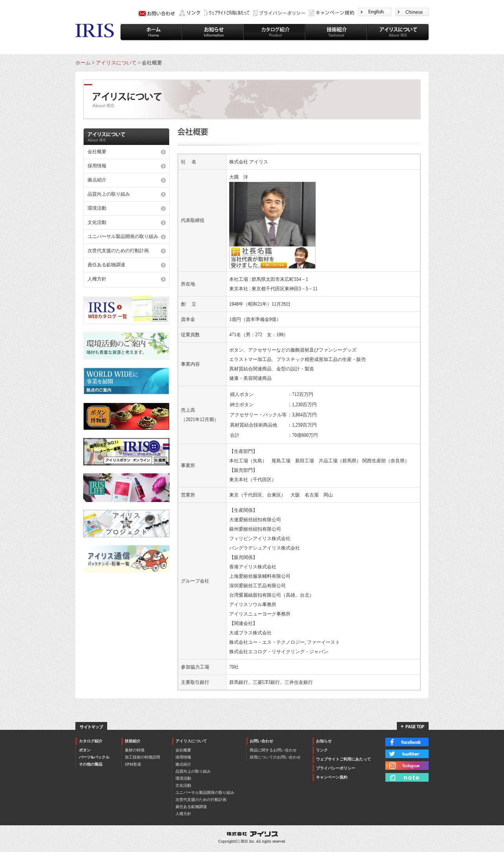Open カタログ紹介 Product navigation tab

point(275,32)
